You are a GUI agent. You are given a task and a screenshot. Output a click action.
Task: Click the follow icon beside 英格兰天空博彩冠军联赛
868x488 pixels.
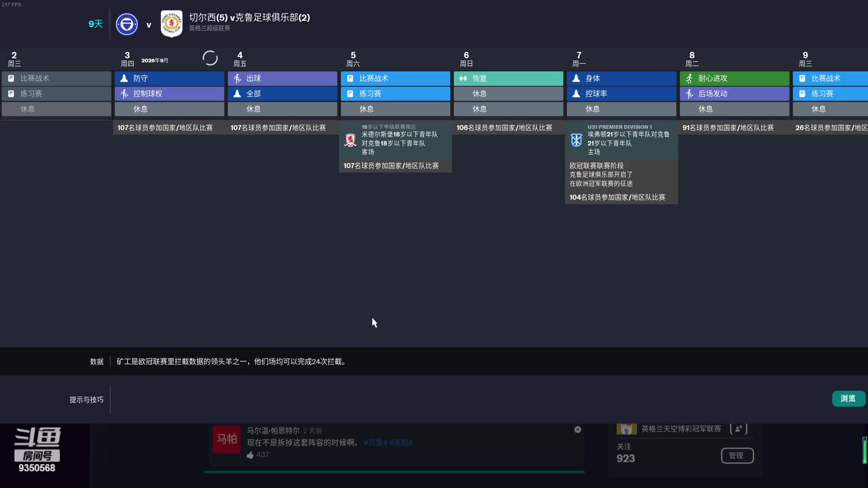pos(739,429)
